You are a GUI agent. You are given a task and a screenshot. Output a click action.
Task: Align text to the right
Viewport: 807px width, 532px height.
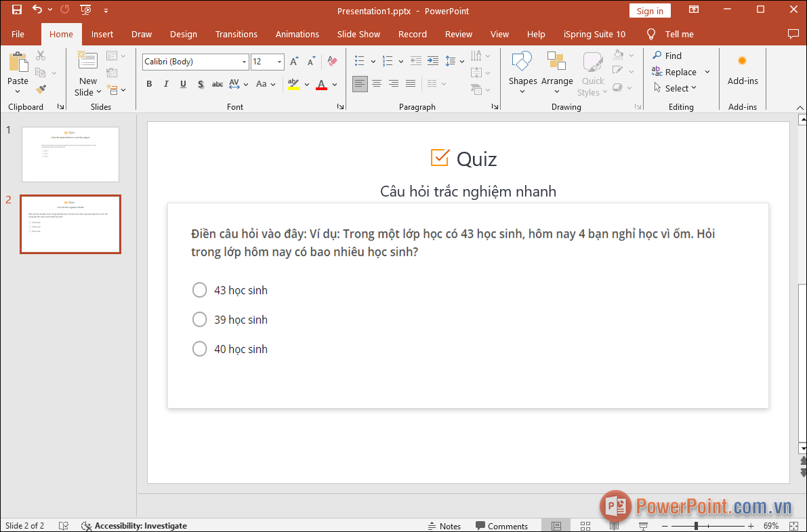click(394, 83)
